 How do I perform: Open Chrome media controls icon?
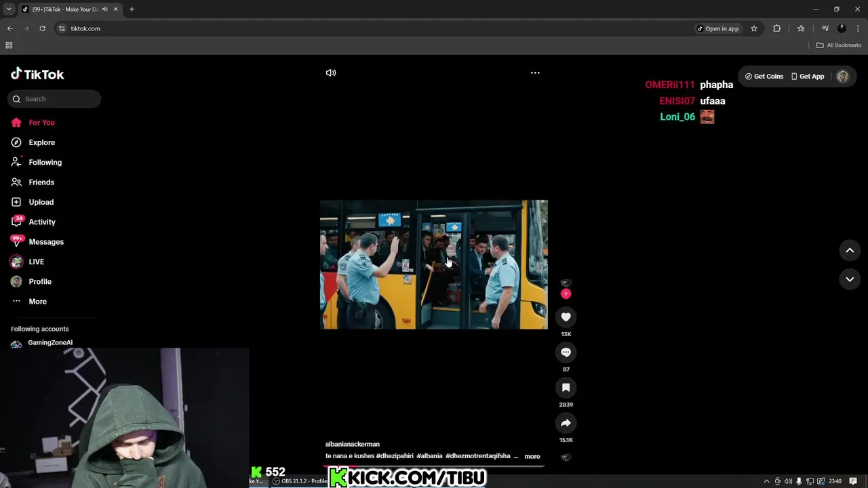click(x=825, y=28)
